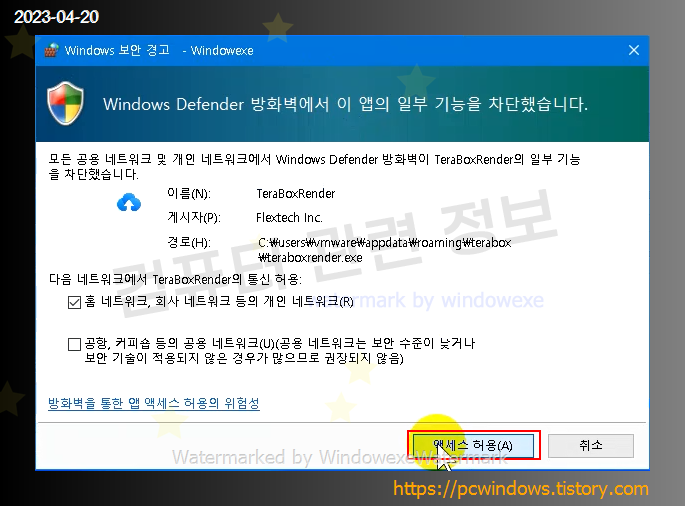Click the 액세스 허용(A) button
The image size is (685, 506).
point(474,445)
